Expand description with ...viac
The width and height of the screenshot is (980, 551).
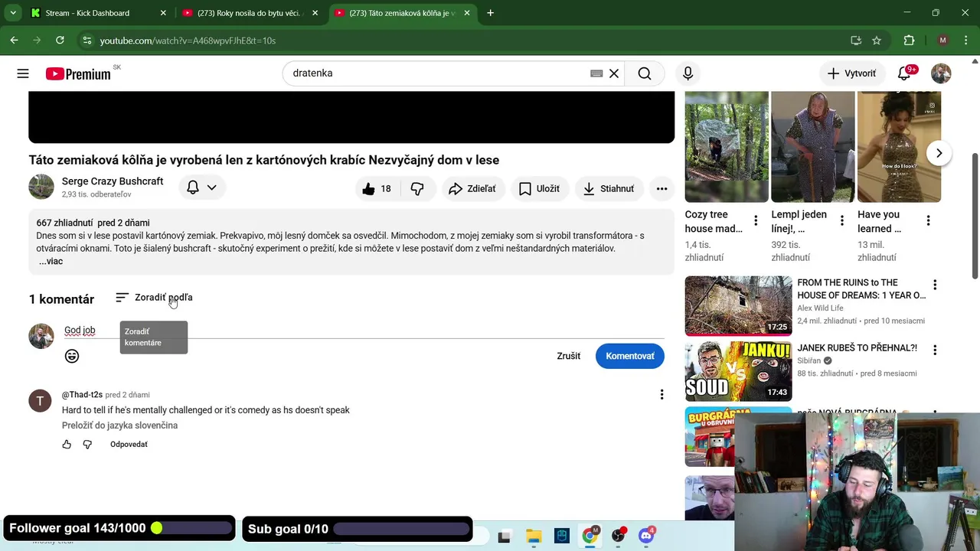(x=51, y=262)
